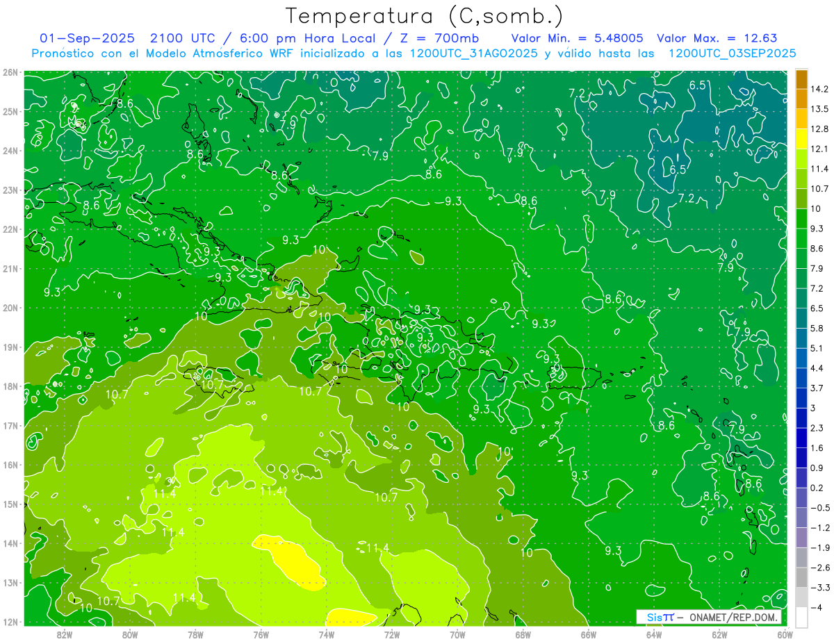Select the lime swatch between 11.4 and 12.1
The image size is (834, 644).
(801, 158)
